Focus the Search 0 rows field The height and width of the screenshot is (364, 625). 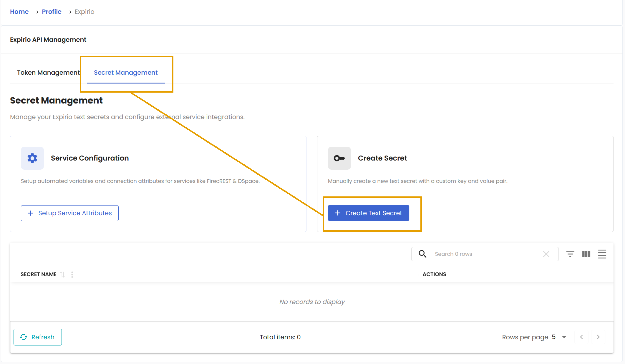coord(485,254)
